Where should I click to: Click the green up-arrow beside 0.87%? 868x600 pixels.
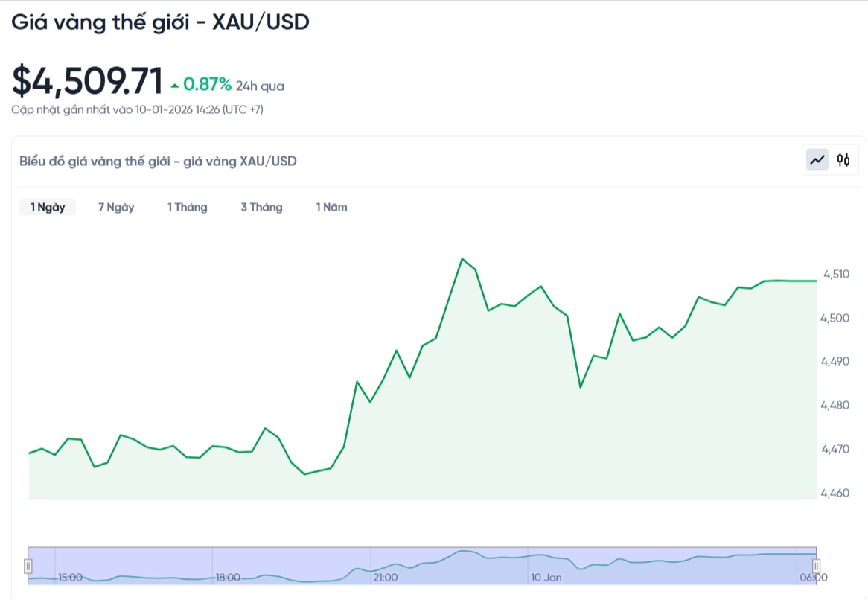coord(175,86)
